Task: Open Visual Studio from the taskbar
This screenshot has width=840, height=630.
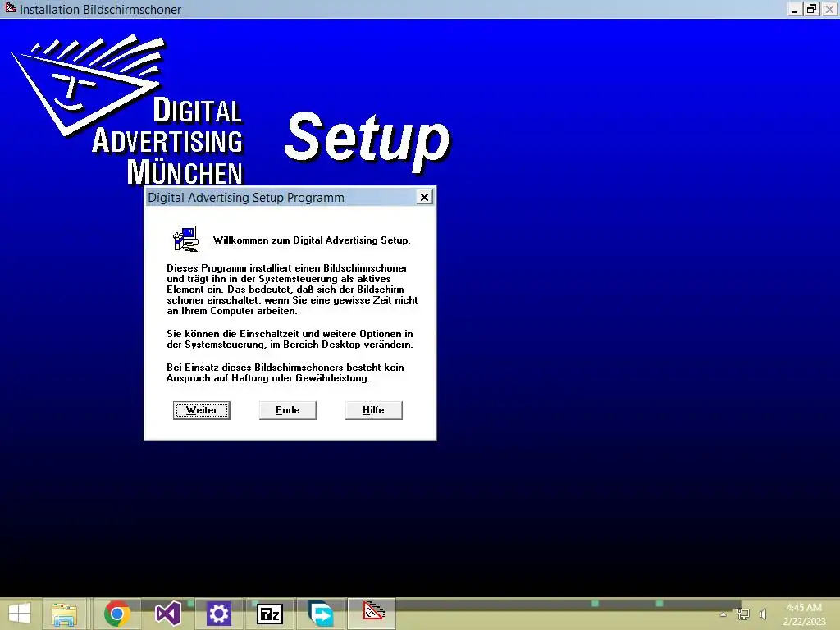Action: 167,614
